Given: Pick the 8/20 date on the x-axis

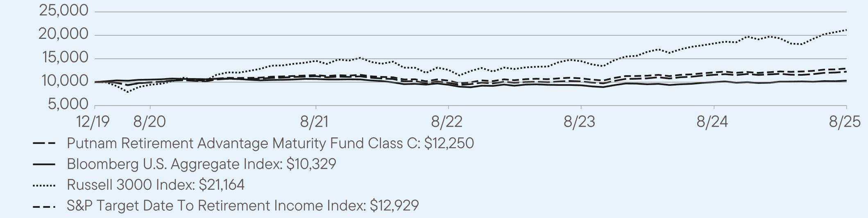Looking at the screenshot, I should (150, 122).
